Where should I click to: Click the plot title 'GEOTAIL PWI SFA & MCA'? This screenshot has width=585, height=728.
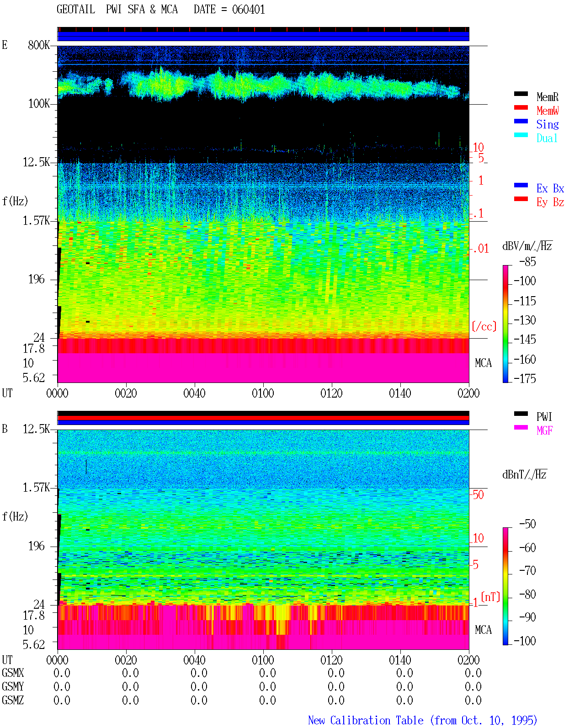[x=117, y=10]
